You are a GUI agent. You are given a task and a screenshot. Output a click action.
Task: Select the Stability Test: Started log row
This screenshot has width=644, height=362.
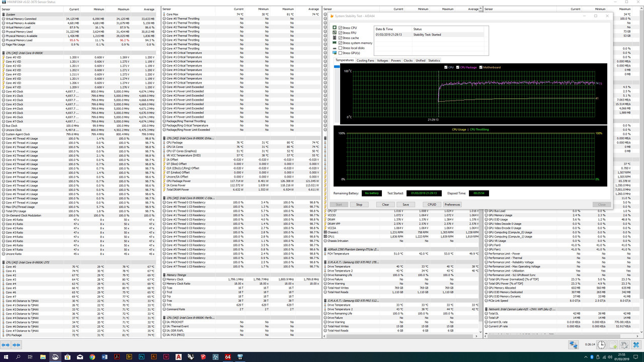coord(430,35)
